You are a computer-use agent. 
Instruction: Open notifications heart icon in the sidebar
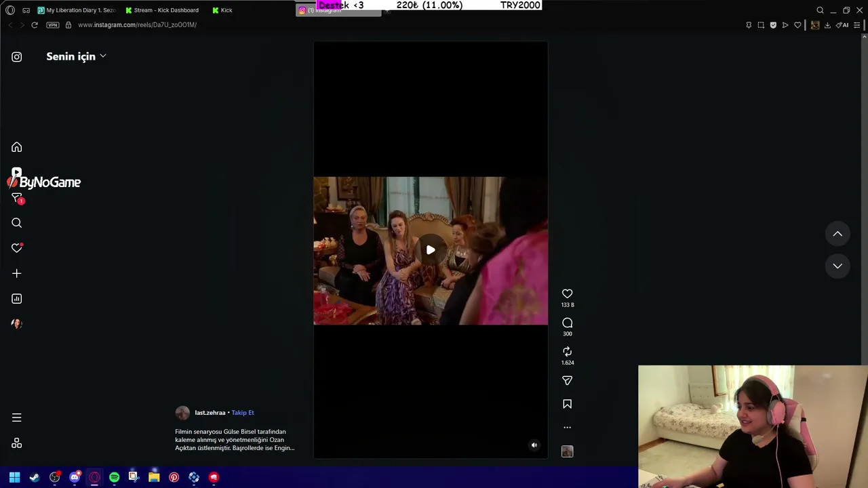[x=17, y=248]
